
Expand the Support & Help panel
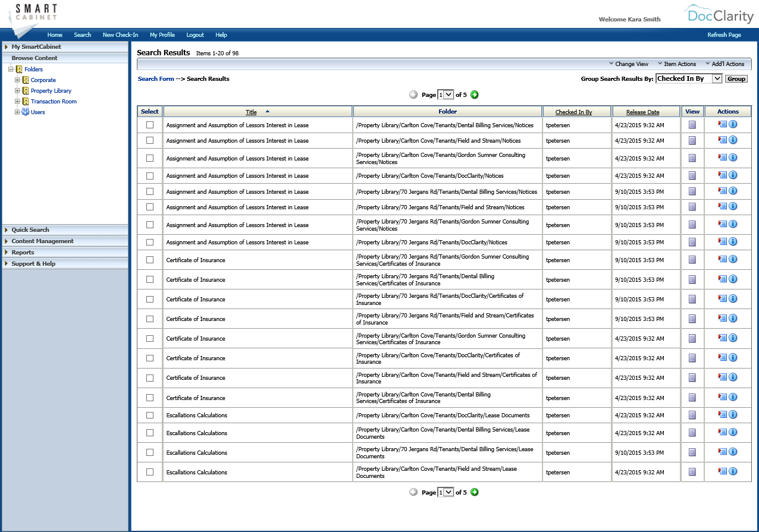65,263
